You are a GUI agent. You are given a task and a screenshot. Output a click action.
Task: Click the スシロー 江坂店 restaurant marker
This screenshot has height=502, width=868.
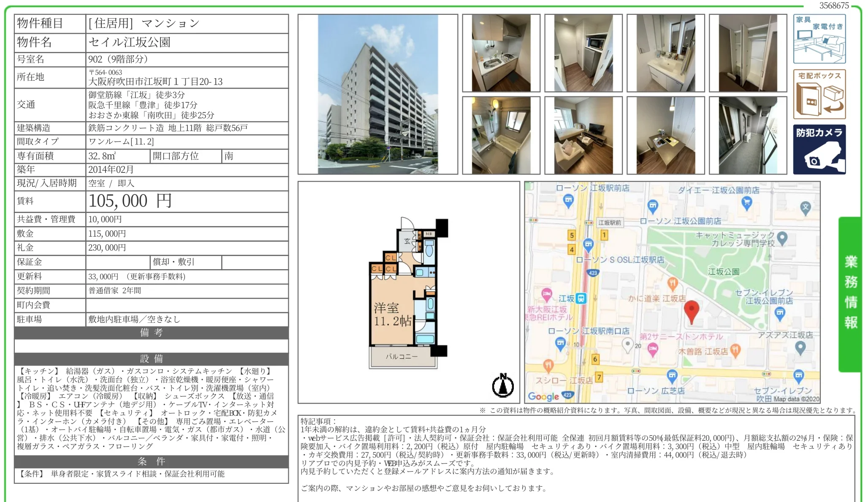(548, 366)
